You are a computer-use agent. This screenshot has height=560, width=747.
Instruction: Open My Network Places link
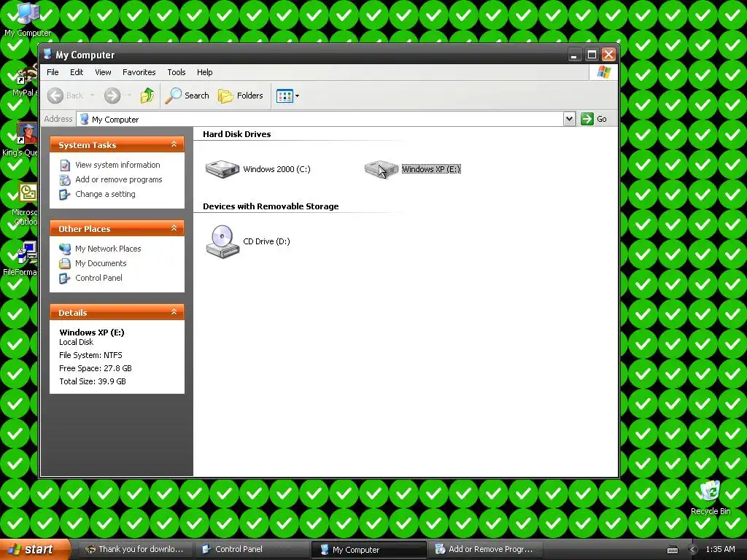[x=108, y=249]
